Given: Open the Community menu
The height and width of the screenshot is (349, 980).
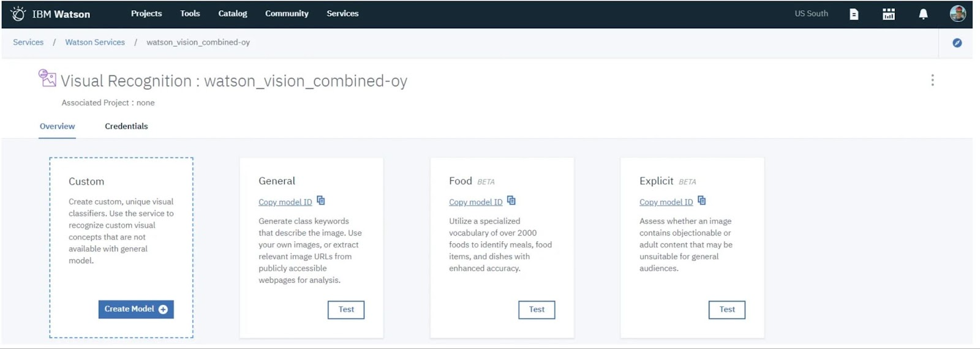Looking at the screenshot, I should point(287,13).
